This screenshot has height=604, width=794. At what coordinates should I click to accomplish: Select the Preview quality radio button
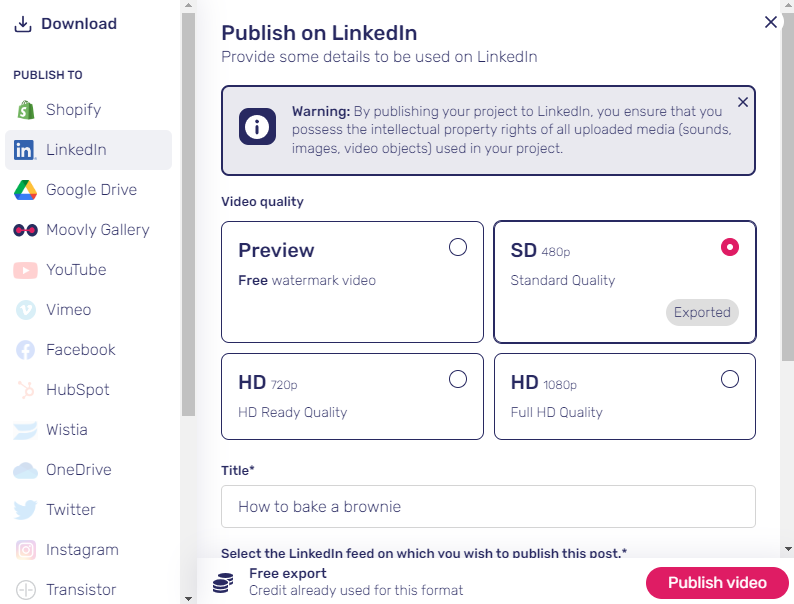[x=458, y=248]
